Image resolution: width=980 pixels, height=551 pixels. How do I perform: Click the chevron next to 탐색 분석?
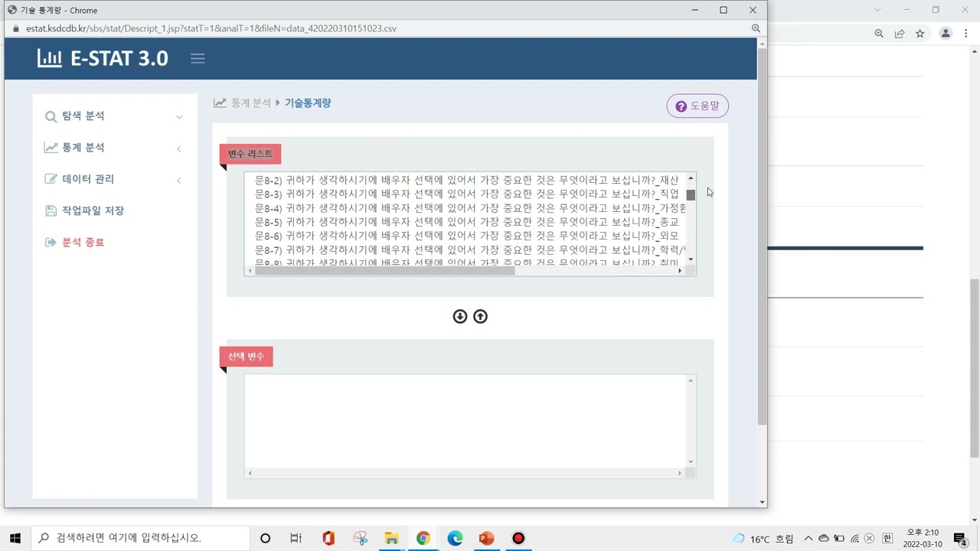(x=179, y=117)
